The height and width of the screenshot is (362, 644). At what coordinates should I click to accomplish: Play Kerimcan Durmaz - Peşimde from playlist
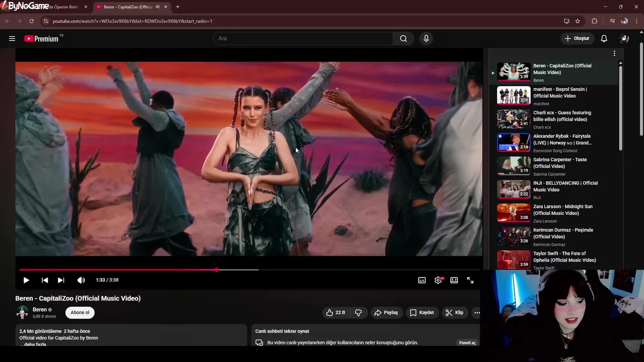pyautogui.click(x=555, y=237)
